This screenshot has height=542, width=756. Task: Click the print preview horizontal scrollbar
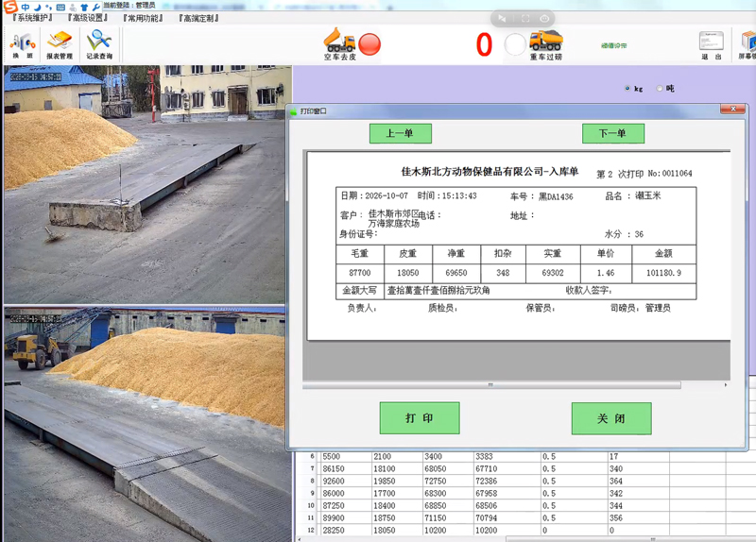point(491,385)
